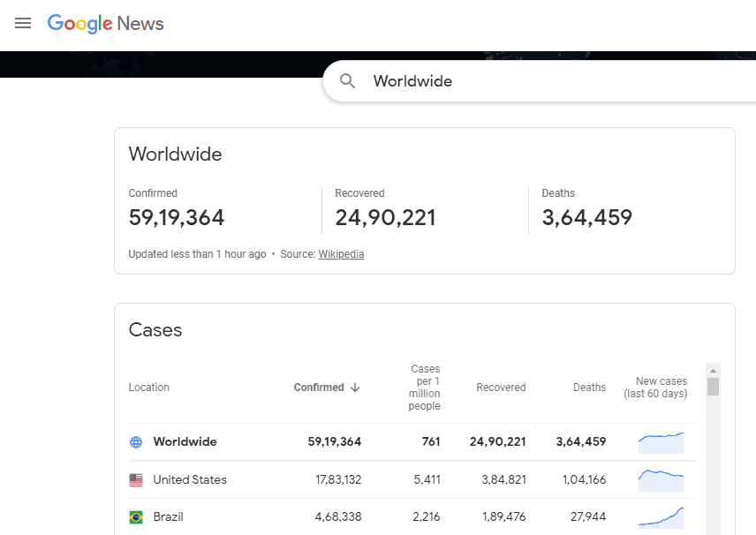Click Brazil deaths value 27,944
The height and width of the screenshot is (535, 756).
588,516
